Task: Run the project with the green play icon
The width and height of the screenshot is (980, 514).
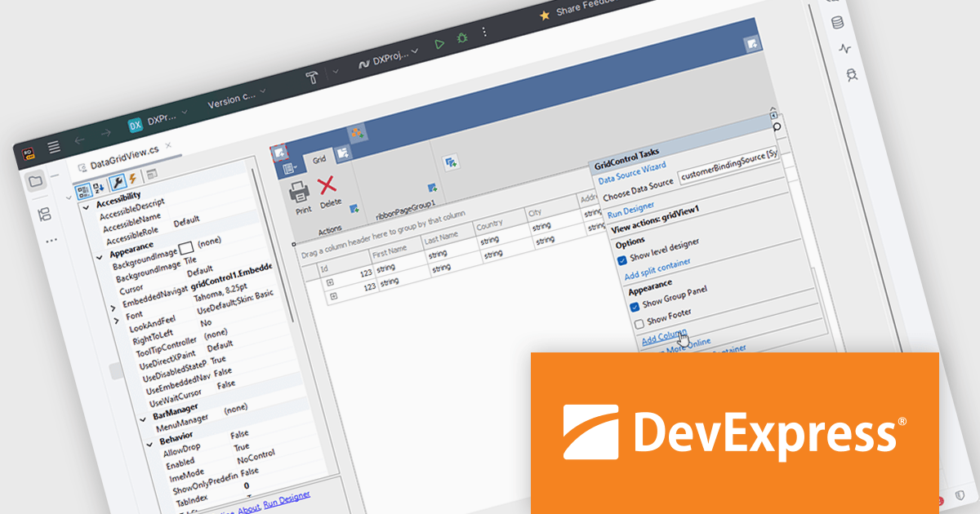Action: (x=439, y=44)
